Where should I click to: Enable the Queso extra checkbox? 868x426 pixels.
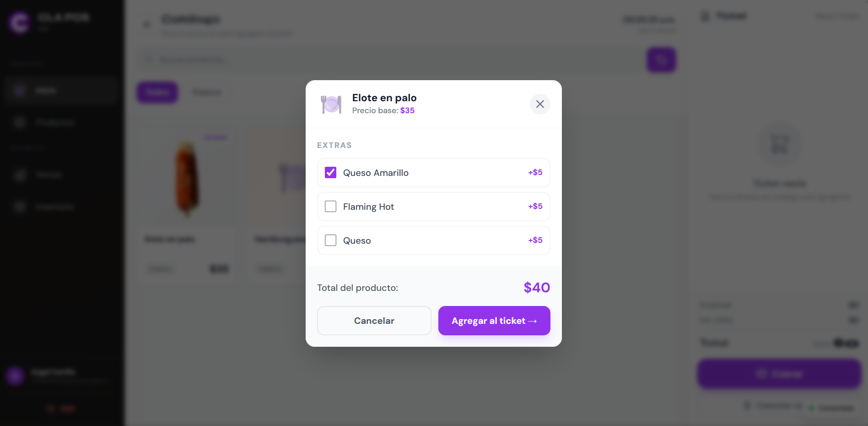coord(330,240)
